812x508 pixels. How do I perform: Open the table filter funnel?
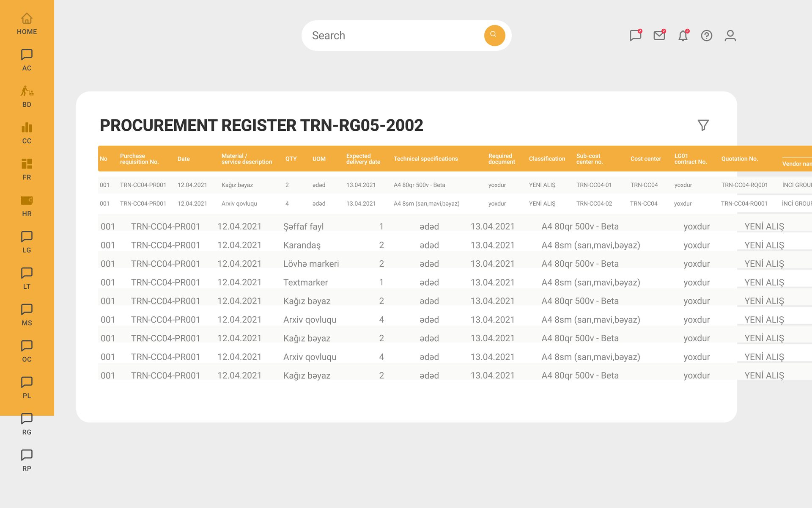[703, 125]
